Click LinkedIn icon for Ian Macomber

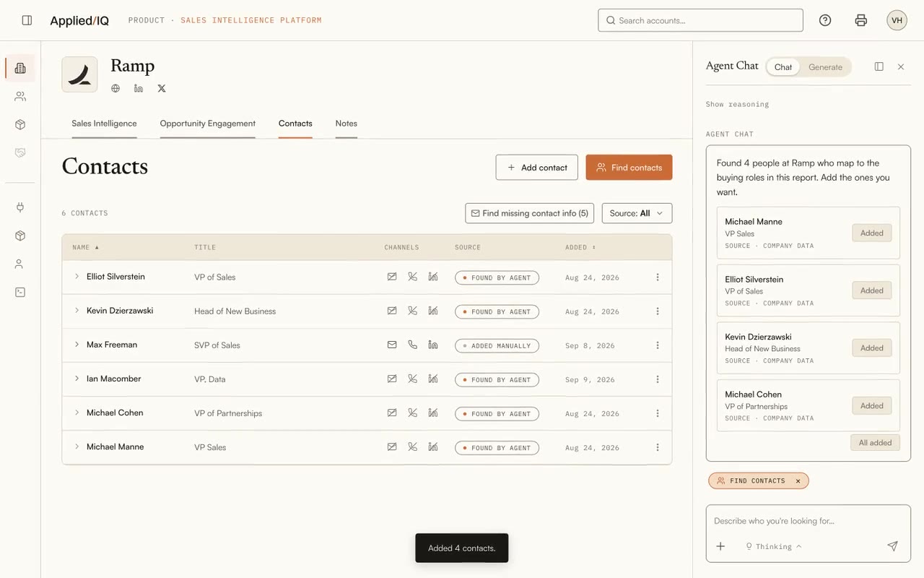(433, 379)
